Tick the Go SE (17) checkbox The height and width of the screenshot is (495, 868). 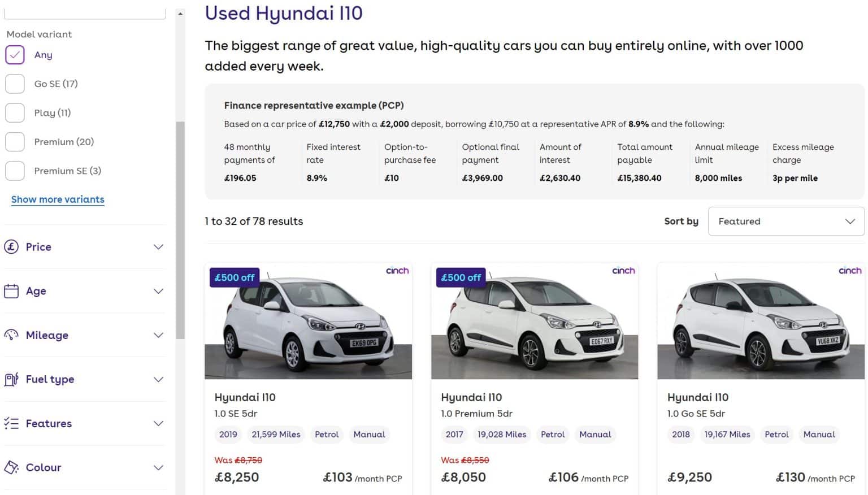point(15,84)
